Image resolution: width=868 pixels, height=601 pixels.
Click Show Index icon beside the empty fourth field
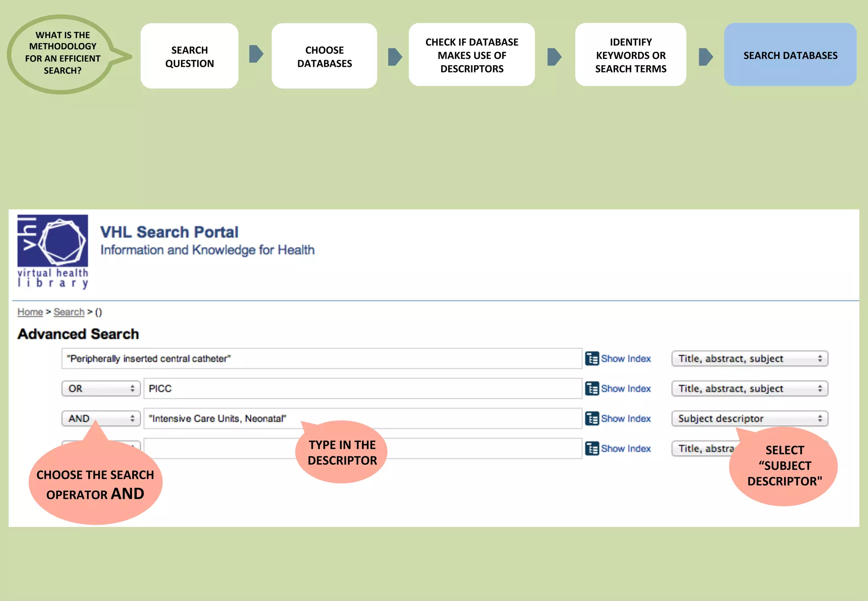pyautogui.click(x=592, y=448)
